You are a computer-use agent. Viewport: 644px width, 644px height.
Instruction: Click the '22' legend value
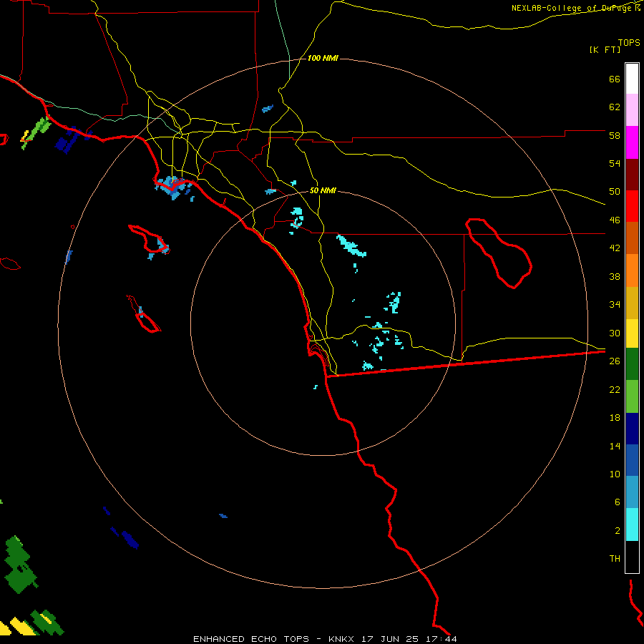point(615,389)
